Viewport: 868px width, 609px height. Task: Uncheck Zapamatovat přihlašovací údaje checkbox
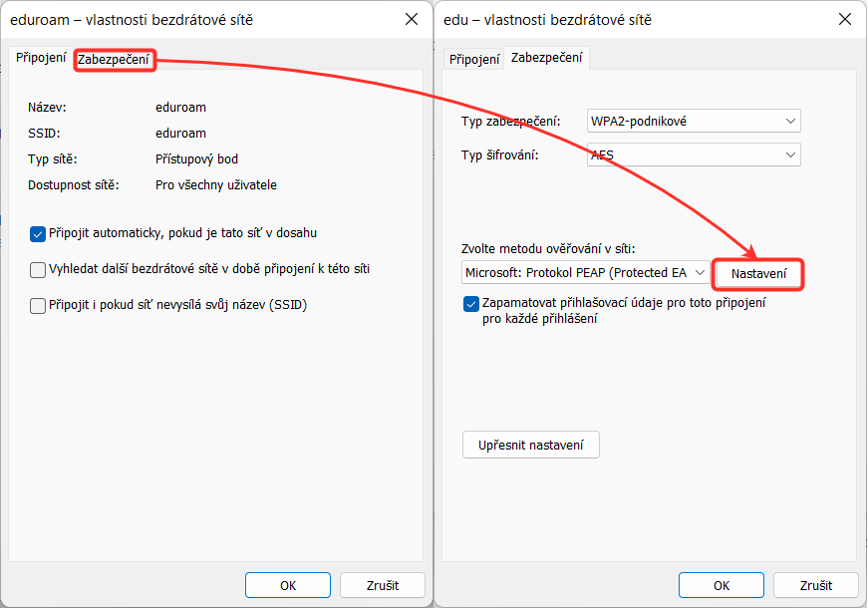pyautogui.click(x=471, y=304)
